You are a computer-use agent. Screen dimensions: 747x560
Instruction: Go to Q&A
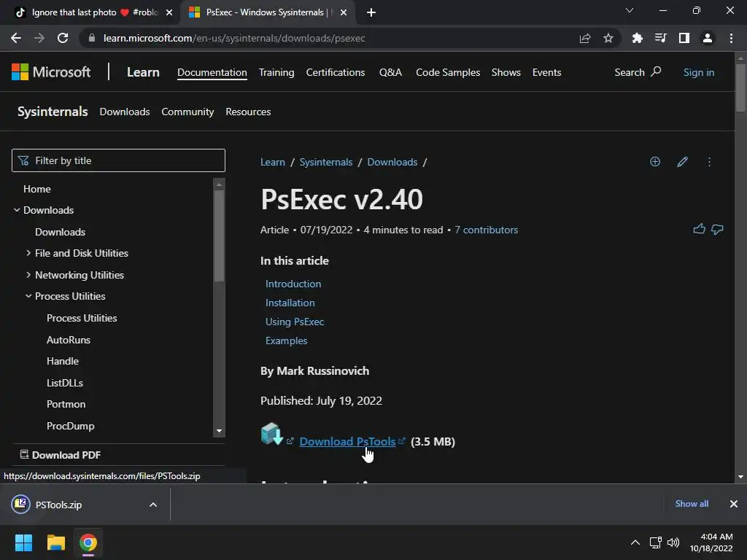390,72
